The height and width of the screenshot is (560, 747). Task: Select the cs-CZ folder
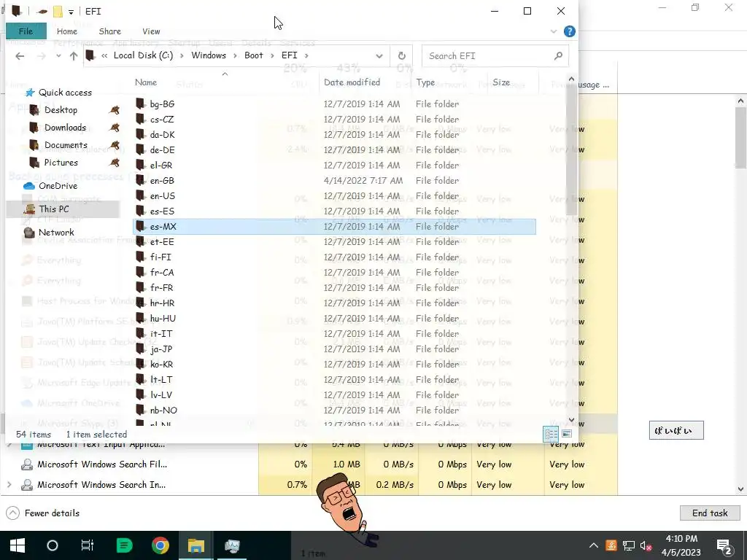click(162, 120)
